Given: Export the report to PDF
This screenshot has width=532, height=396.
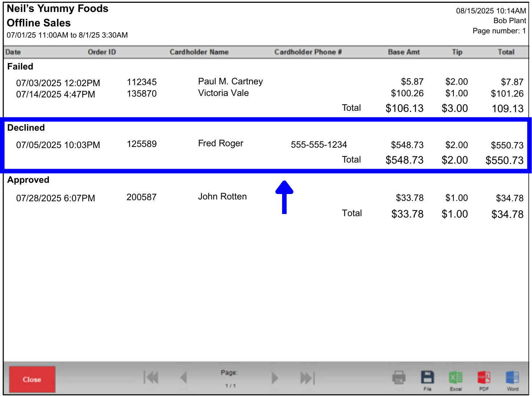Looking at the screenshot, I should pos(484,377).
